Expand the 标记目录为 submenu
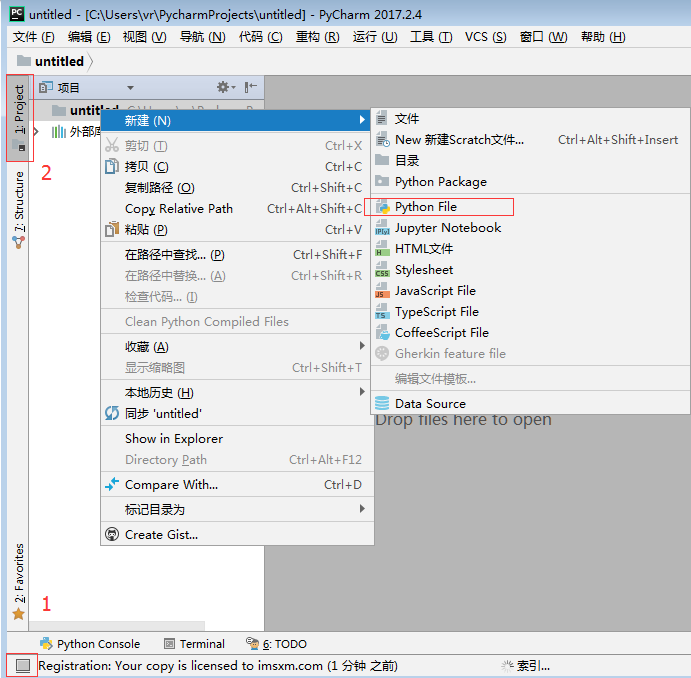691x678 pixels. click(x=236, y=510)
